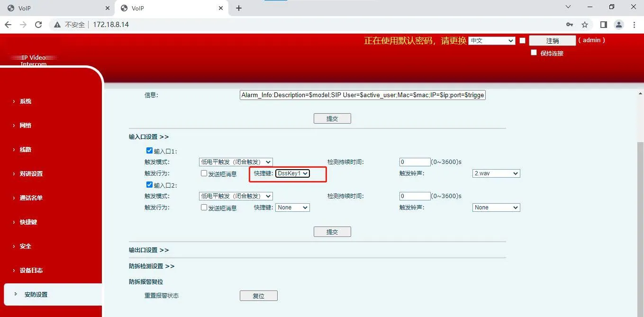
Task: Open the browser three-dot menu
Action: click(x=635, y=24)
